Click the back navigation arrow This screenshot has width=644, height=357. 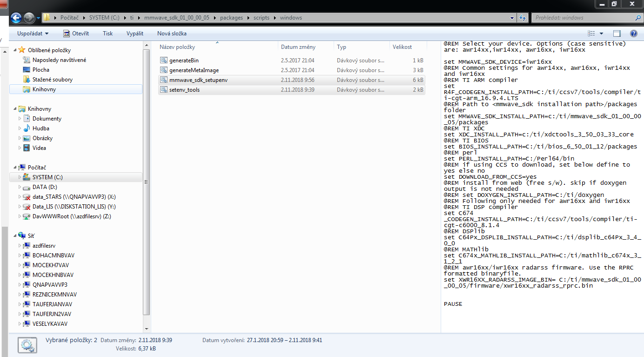(x=16, y=17)
